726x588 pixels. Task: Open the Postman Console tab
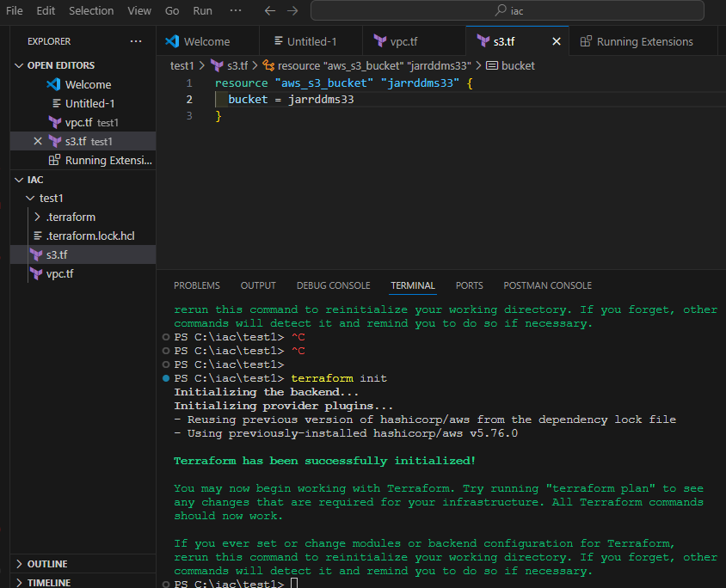[547, 285]
